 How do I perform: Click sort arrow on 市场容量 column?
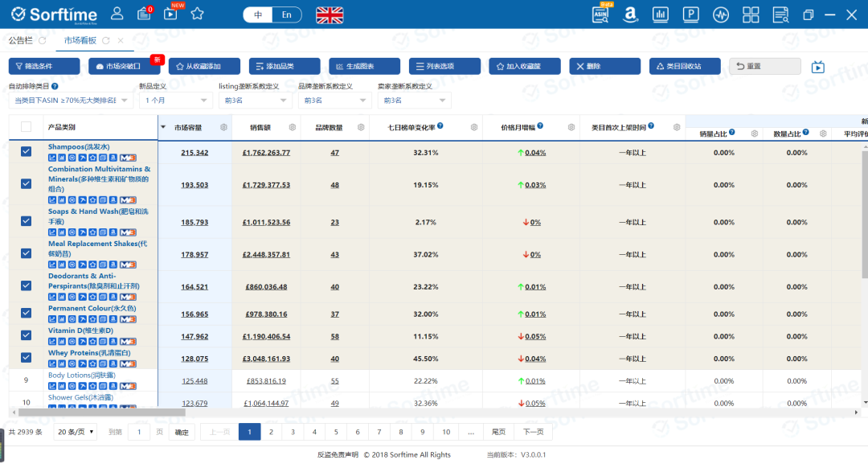pyautogui.click(x=163, y=127)
